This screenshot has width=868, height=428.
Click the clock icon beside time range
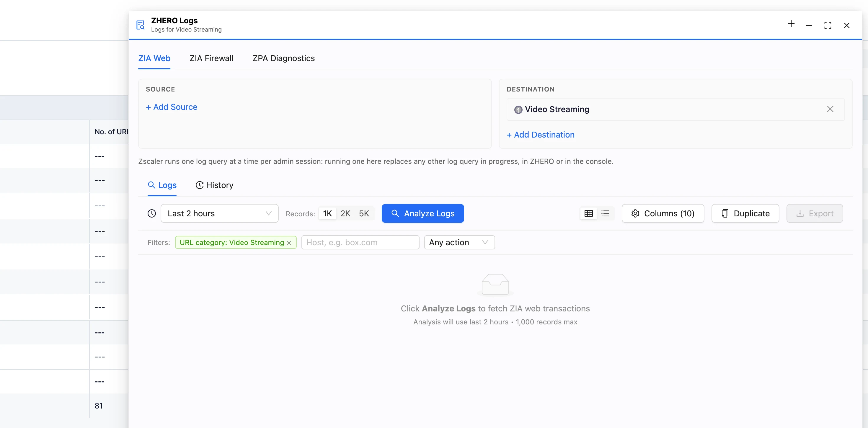click(x=152, y=213)
